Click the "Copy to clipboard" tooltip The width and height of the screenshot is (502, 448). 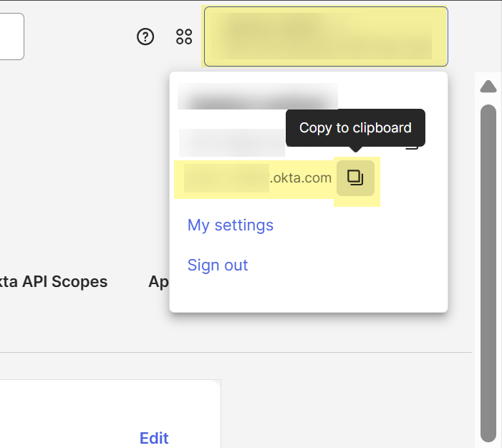355,127
